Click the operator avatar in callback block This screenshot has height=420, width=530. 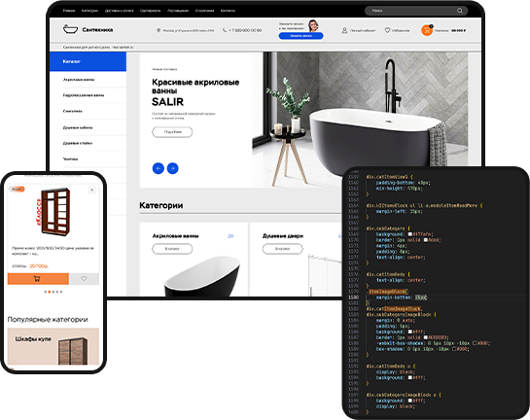pos(313,25)
